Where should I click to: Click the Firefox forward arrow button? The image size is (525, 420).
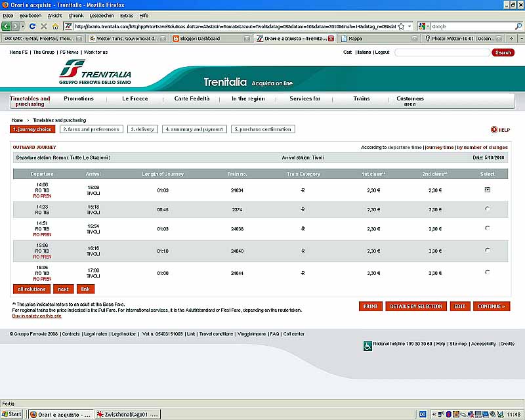coord(15,26)
